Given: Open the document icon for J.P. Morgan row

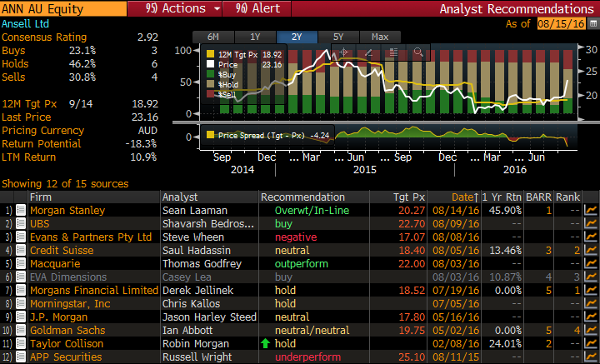Looking at the screenshot, I should tap(21, 317).
